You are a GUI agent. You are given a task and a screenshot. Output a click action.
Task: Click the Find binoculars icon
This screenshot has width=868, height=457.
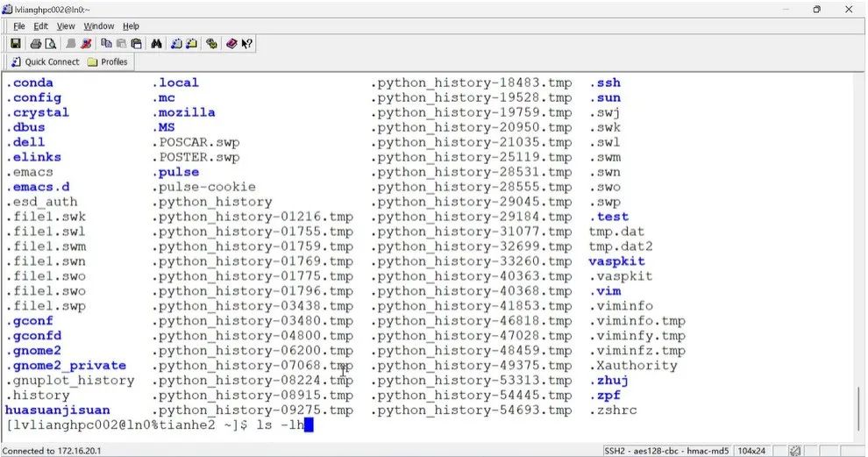coord(156,43)
